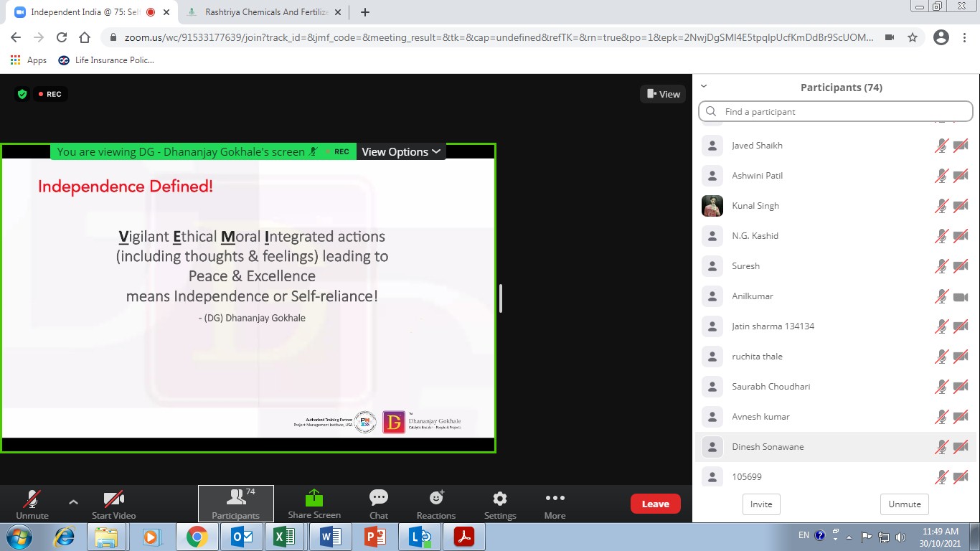Open audio options arrow beside Unmute
The width and height of the screenshot is (980, 551).
click(x=73, y=502)
